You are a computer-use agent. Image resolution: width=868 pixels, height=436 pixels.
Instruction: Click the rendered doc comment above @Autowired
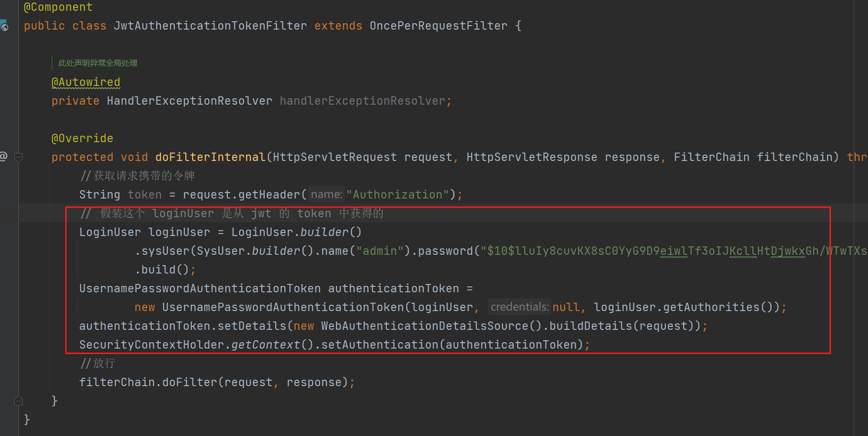pyautogui.click(x=97, y=63)
